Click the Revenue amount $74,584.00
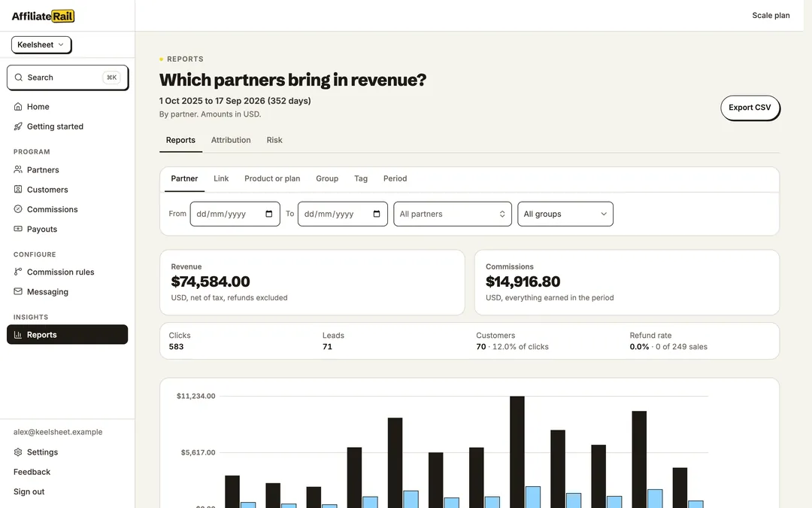The height and width of the screenshot is (508, 812). 211,281
